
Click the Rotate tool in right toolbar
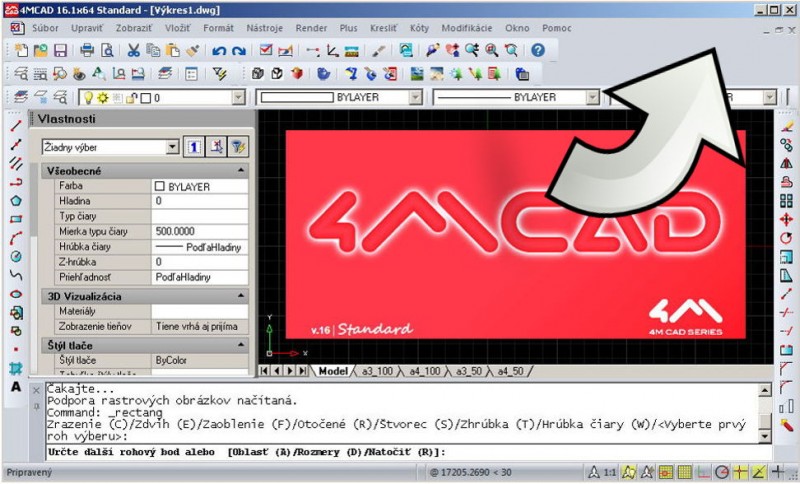click(786, 238)
